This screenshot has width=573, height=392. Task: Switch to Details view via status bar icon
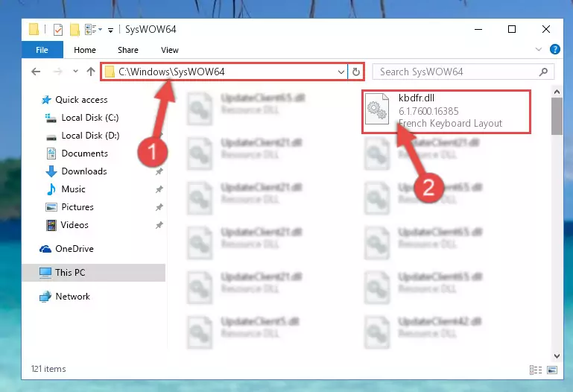(535, 370)
